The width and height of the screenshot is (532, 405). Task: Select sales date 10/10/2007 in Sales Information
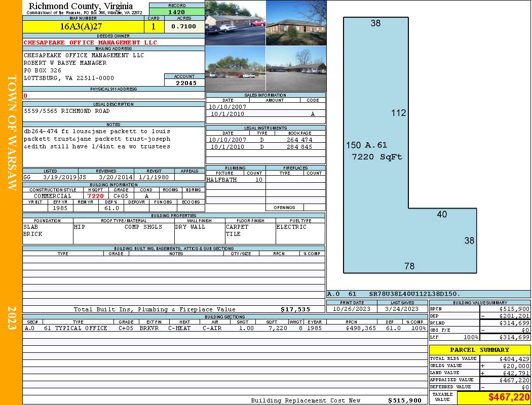227,107
